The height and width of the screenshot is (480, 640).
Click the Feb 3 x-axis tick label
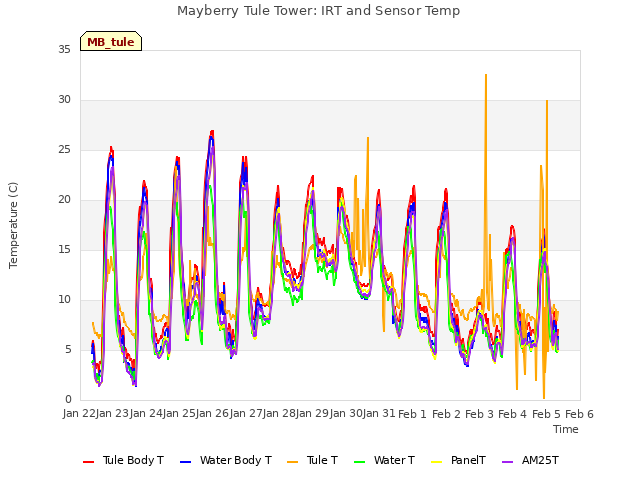point(479,414)
